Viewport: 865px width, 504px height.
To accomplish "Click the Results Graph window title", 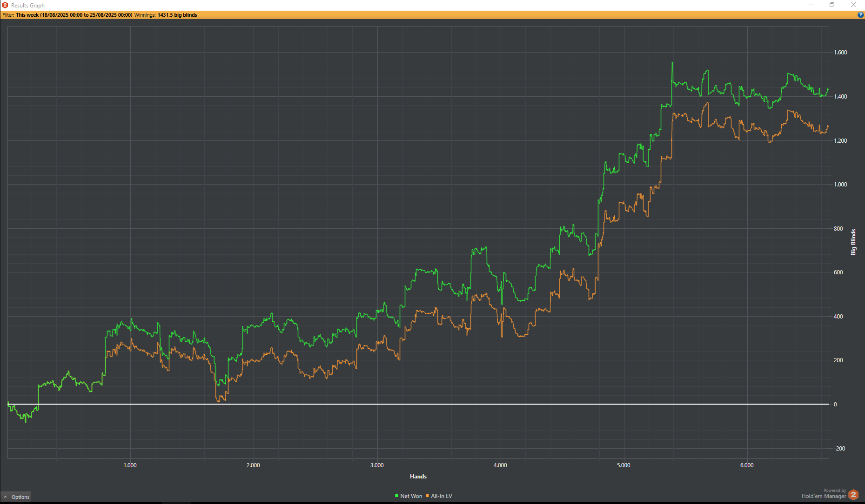I will pos(28,6).
